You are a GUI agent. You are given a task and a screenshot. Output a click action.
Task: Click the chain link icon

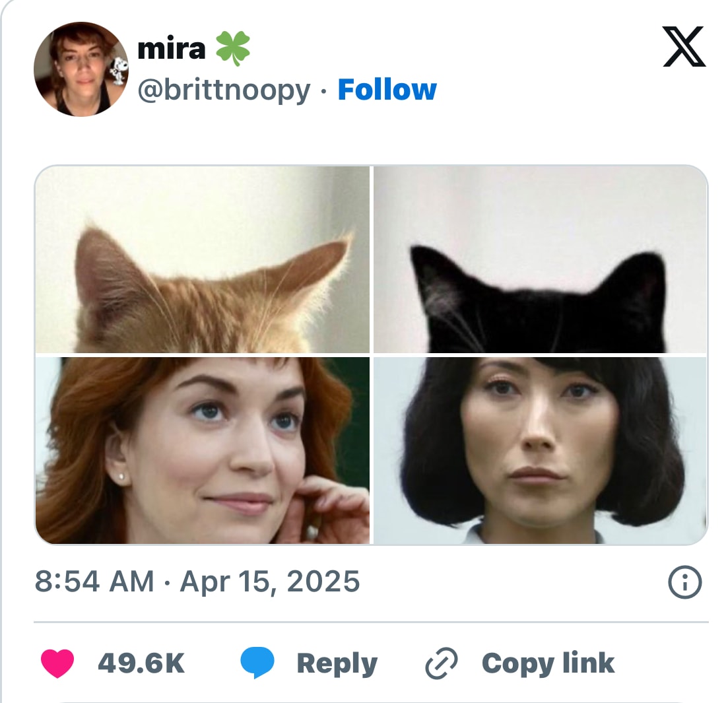(x=441, y=664)
